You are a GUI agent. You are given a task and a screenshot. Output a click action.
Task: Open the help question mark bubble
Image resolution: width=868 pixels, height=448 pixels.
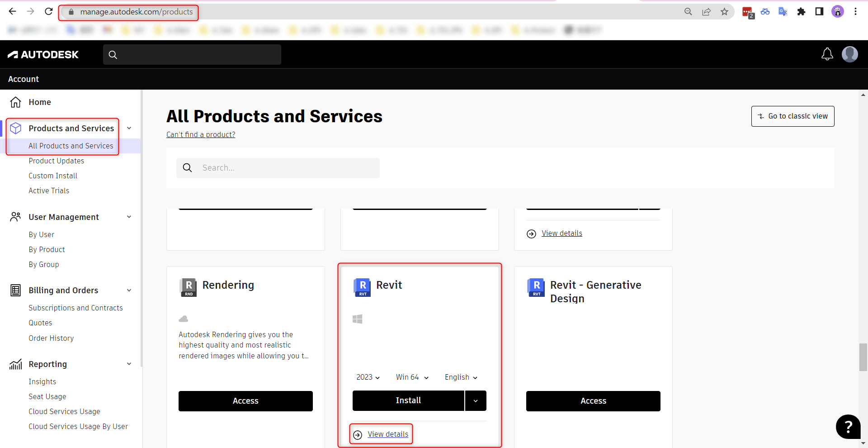848,427
